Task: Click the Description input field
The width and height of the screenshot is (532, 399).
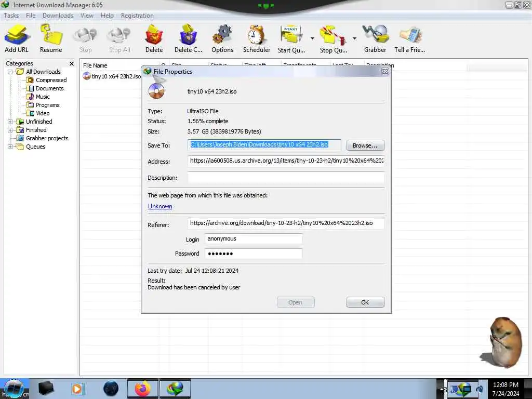Action: click(286, 177)
